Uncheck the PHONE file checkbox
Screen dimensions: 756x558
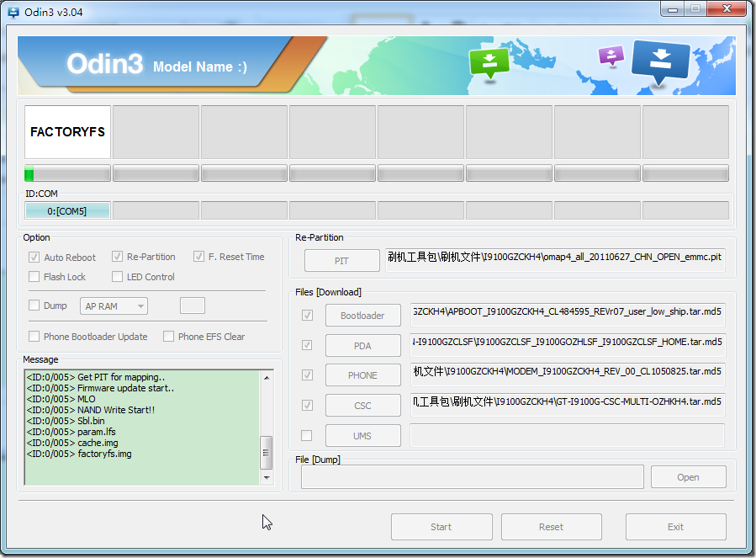point(307,375)
